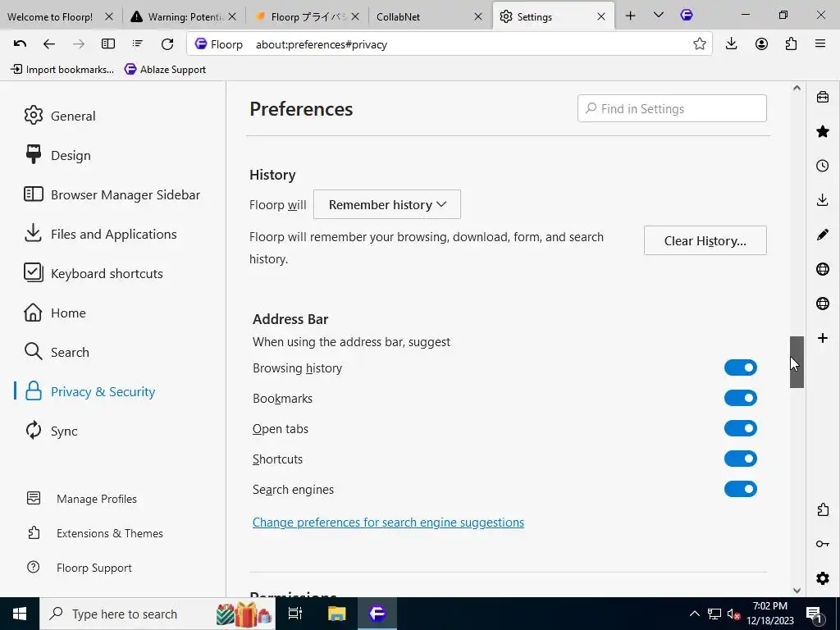Viewport: 840px width, 630px height.
Task: Click Import bookmarks... in bookmarks bar
Action: [62, 69]
